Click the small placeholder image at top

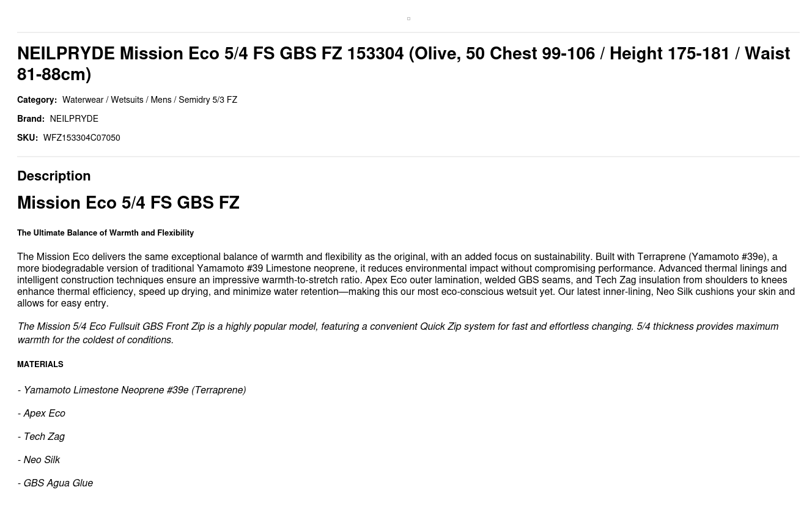tap(408, 19)
